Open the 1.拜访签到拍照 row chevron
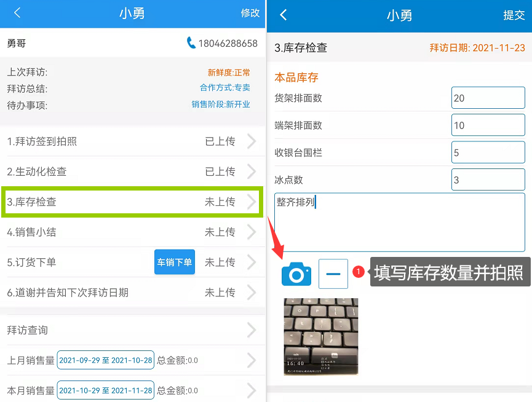The width and height of the screenshot is (532, 402). click(x=251, y=141)
